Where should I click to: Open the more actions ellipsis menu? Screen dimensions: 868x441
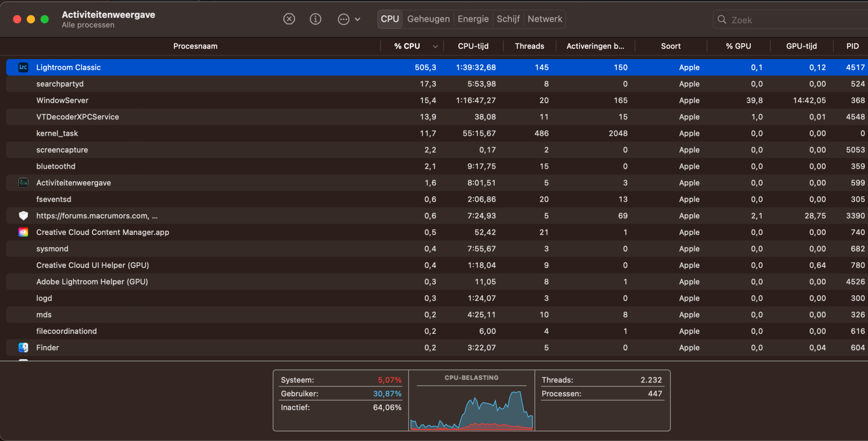click(349, 19)
